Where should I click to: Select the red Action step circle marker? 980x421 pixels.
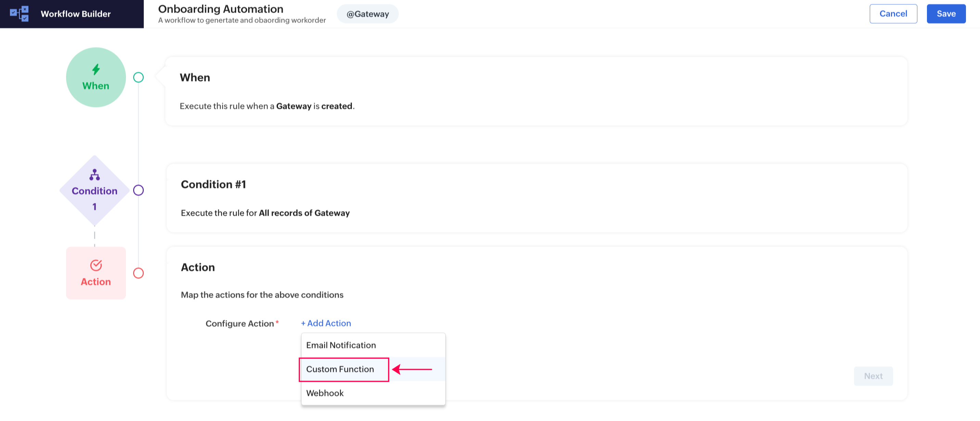pyautogui.click(x=139, y=273)
